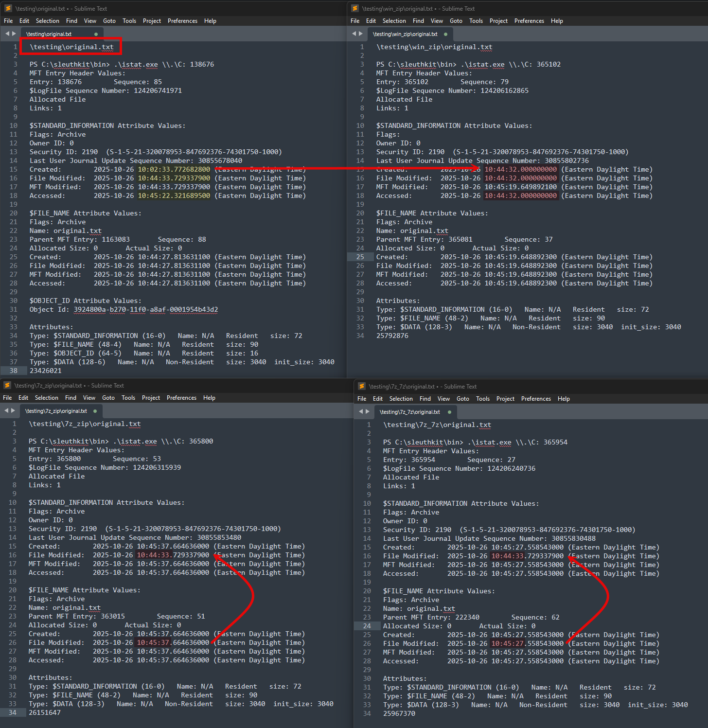Click line number 38 in the testing\original.txt gutter
Screen dimensions: 708x728
(13, 371)
